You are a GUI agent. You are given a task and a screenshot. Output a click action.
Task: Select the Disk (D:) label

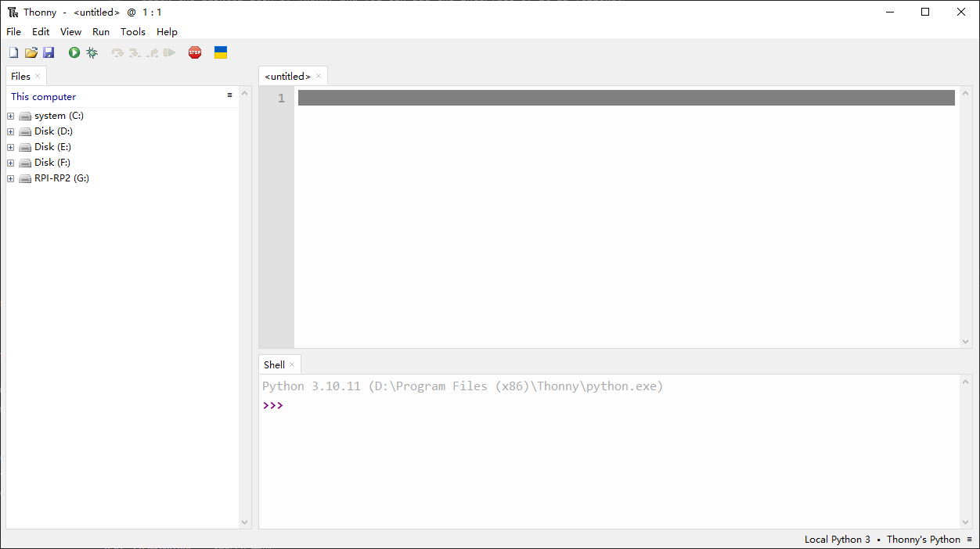coord(54,131)
